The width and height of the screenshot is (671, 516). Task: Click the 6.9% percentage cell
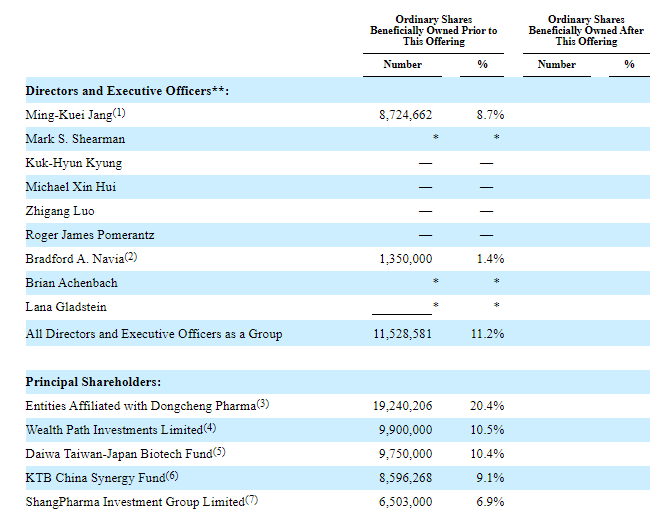[x=490, y=502]
